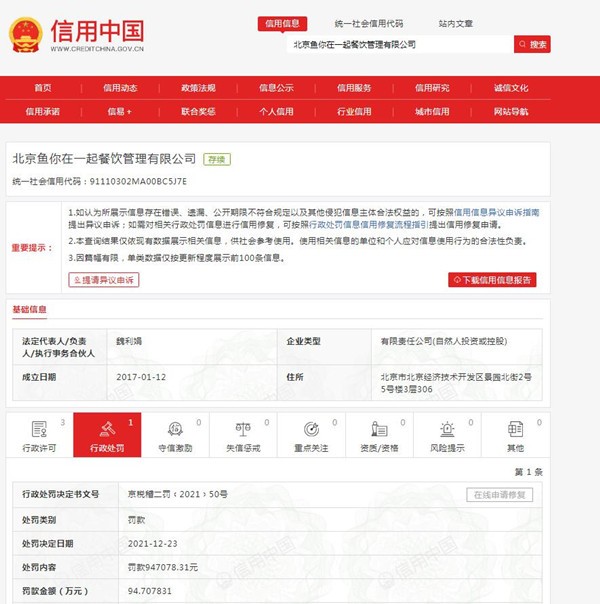This screenshot has width=600, height=604.
Task: Select the 基础信息 section tab
Action: click(x=29, y=309)
